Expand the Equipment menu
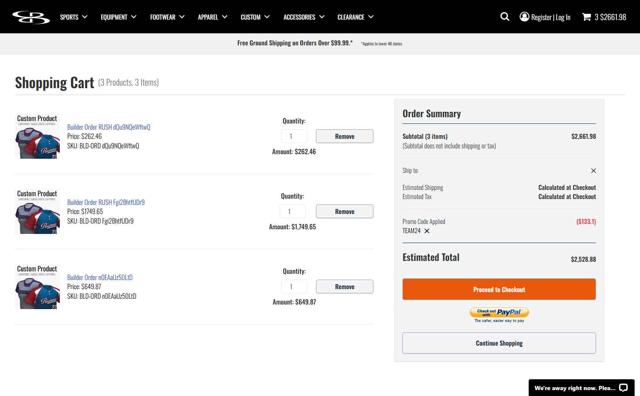 (x=118, y=17)
